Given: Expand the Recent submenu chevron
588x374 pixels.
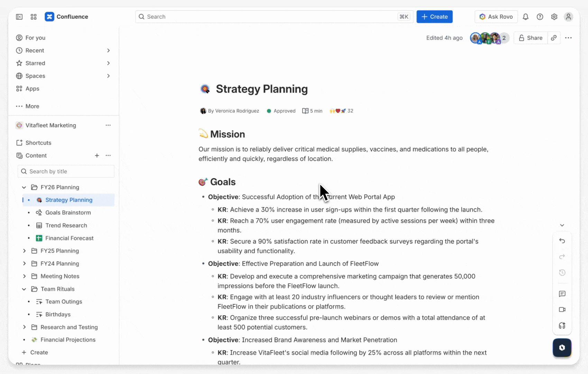Looking at the screenshot, I should (108, 51).
